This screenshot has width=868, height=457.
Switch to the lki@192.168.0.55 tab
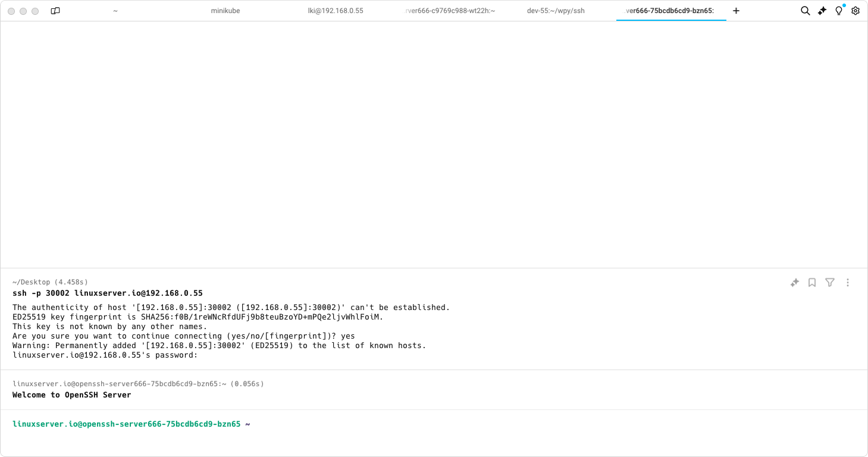pos(336,11)
